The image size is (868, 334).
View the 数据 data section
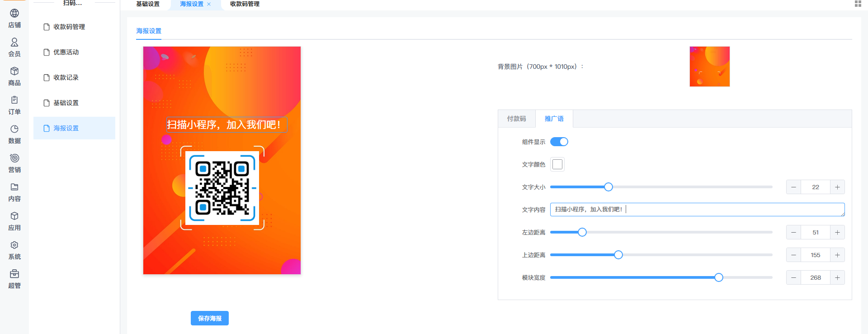(x=14, y=134)
